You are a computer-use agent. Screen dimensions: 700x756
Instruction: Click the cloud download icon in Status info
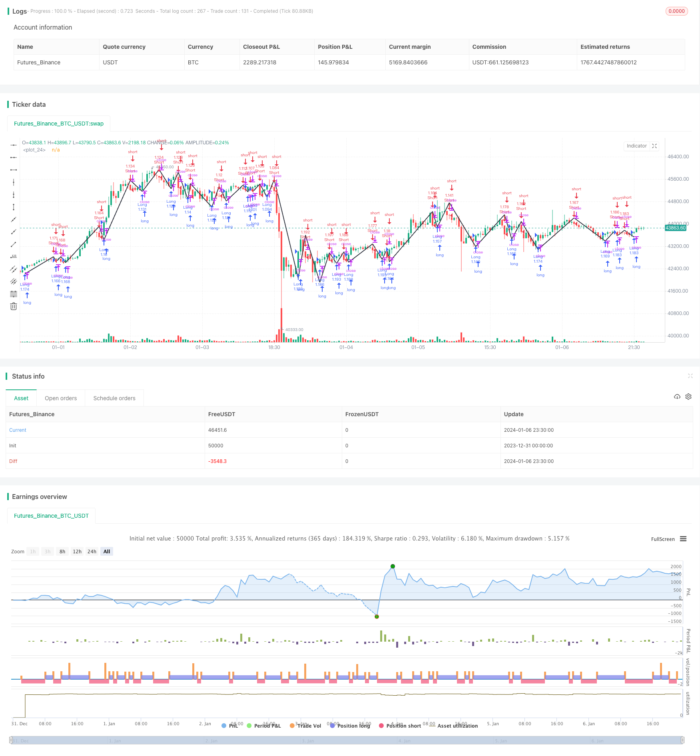pyautogui.click(x=677, y=397)
